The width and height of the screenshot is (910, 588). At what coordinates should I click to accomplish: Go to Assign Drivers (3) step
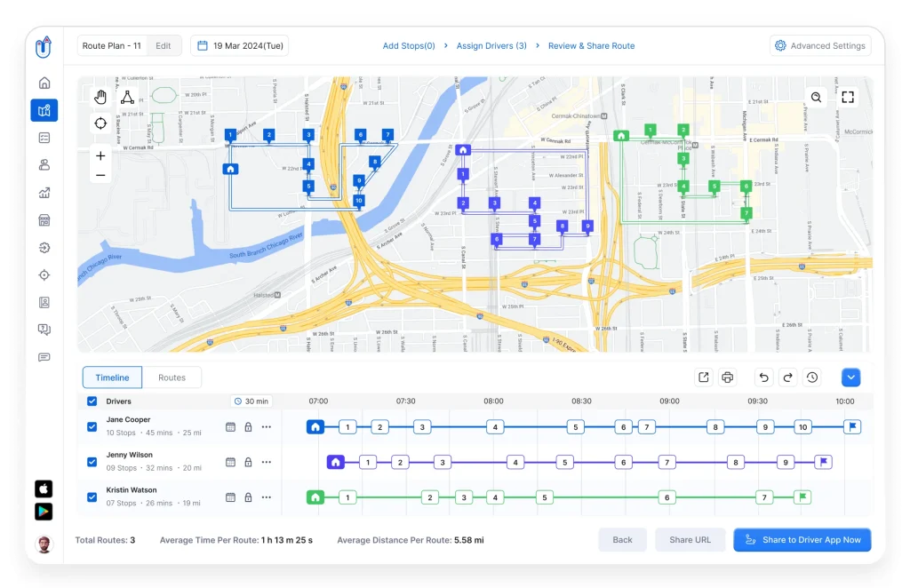pyautogui.click(x=491, y=46)
